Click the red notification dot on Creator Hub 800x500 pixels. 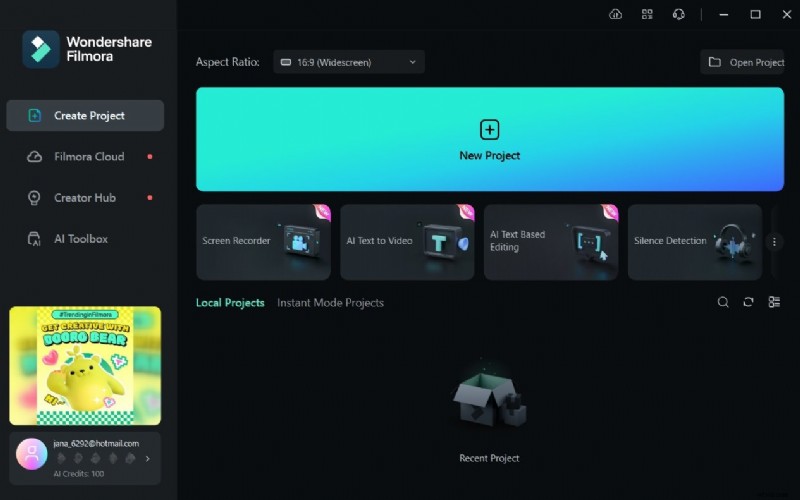(x=149, y=197)
